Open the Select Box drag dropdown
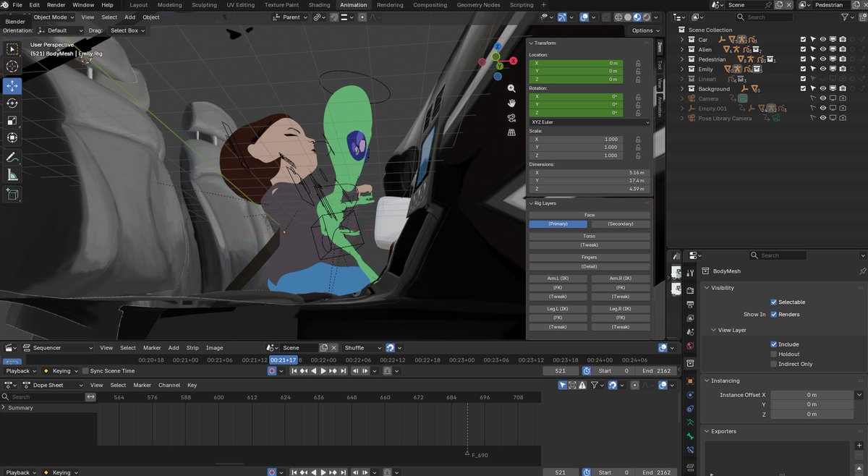 [x=127, y=30]
